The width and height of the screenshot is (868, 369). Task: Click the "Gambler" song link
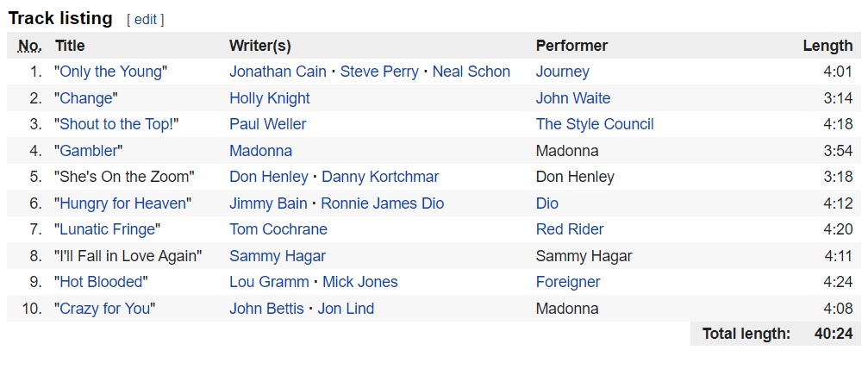[x=89, y=151]
